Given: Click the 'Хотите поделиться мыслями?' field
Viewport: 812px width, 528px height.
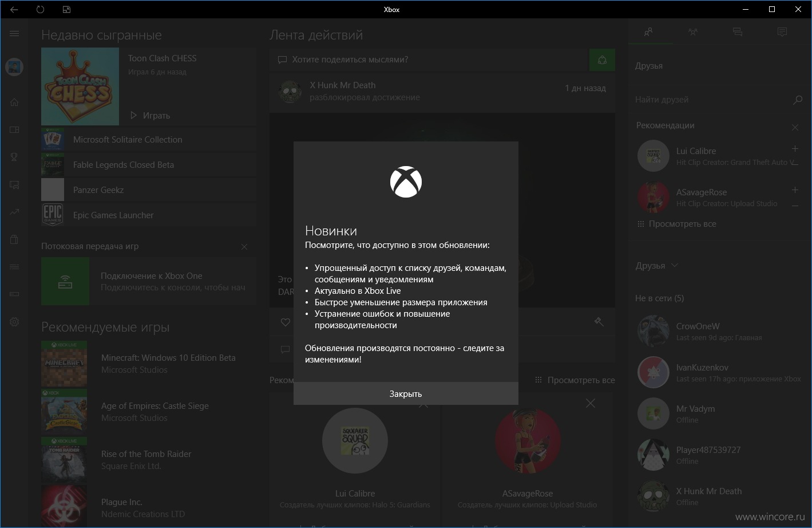Looking at the screenshot, I should pos(429,60).
